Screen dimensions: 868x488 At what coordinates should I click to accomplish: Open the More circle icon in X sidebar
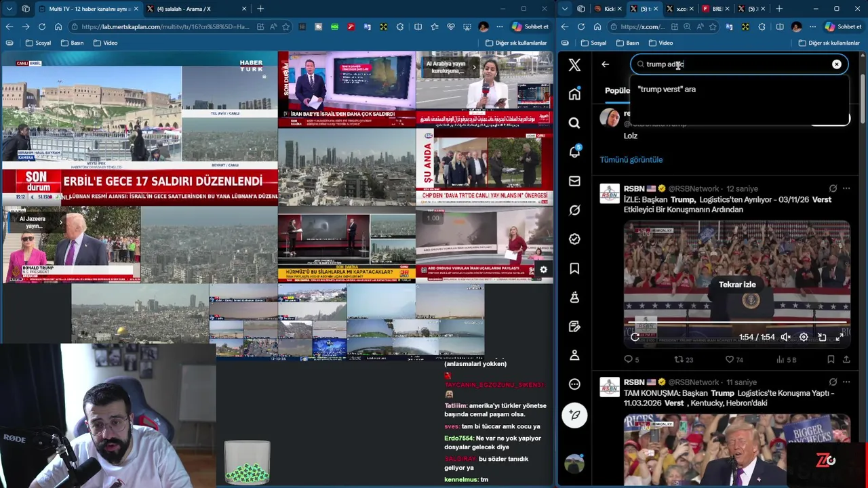[x=574, y=384]
